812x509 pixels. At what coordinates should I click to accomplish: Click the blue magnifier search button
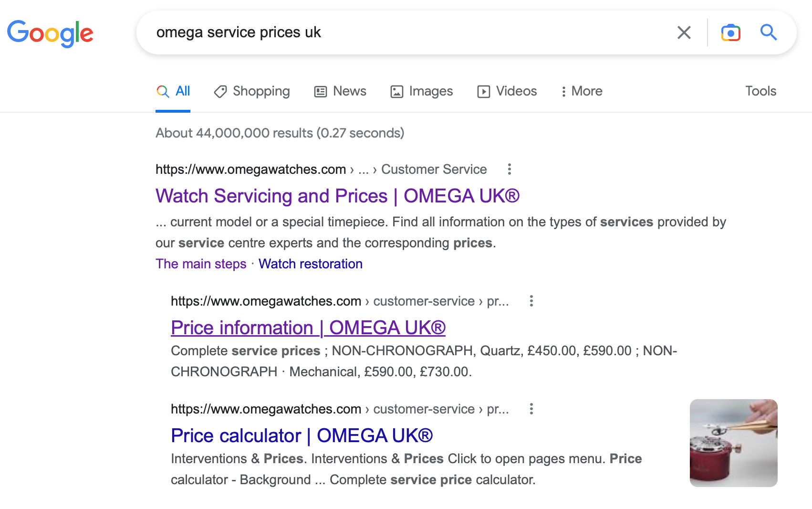pyautogui.click(x=768, y=32)
